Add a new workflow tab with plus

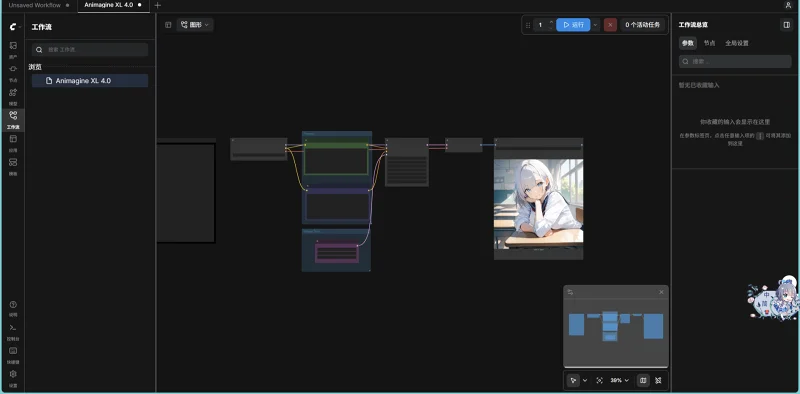coord(158,5)
